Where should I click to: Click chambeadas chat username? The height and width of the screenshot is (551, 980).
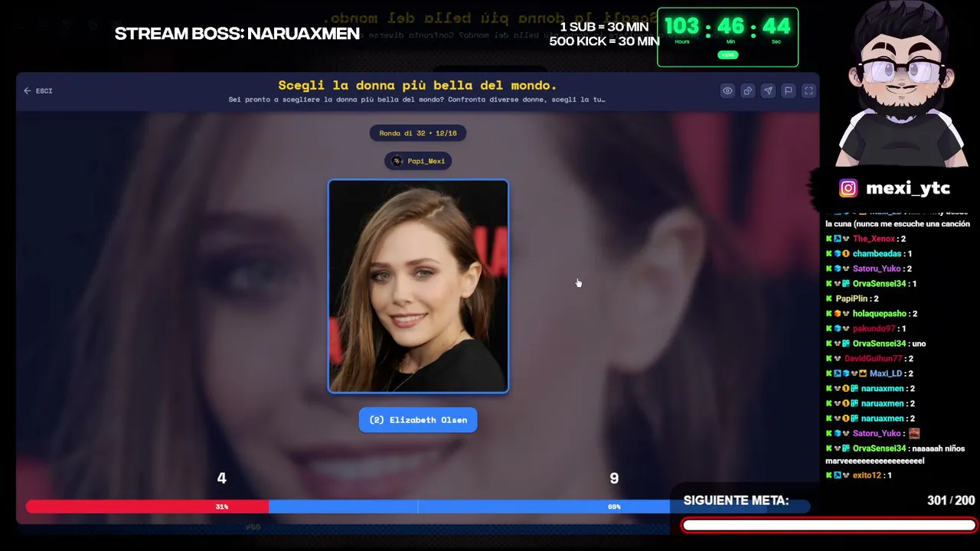877,253
